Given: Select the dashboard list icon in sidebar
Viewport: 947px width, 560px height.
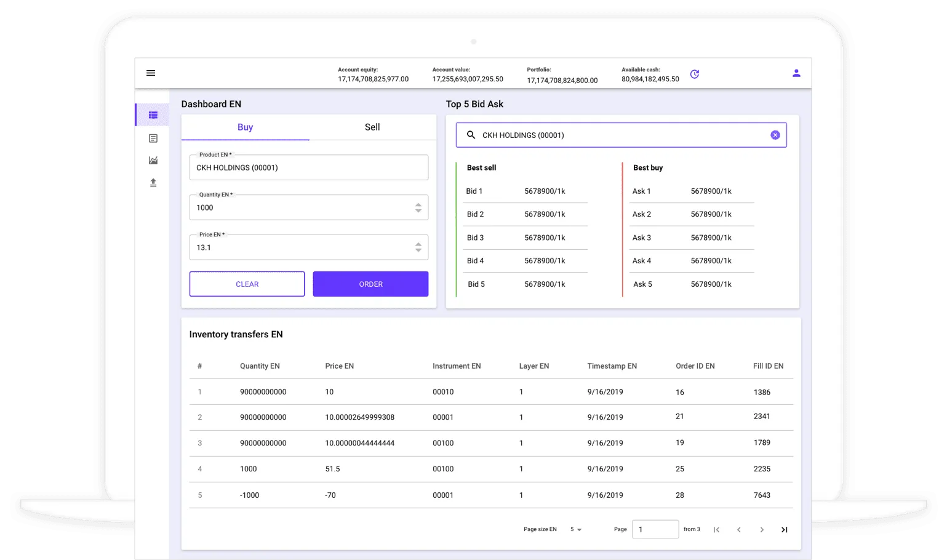Looking at the screenshot, I should [x=153, y=115].
